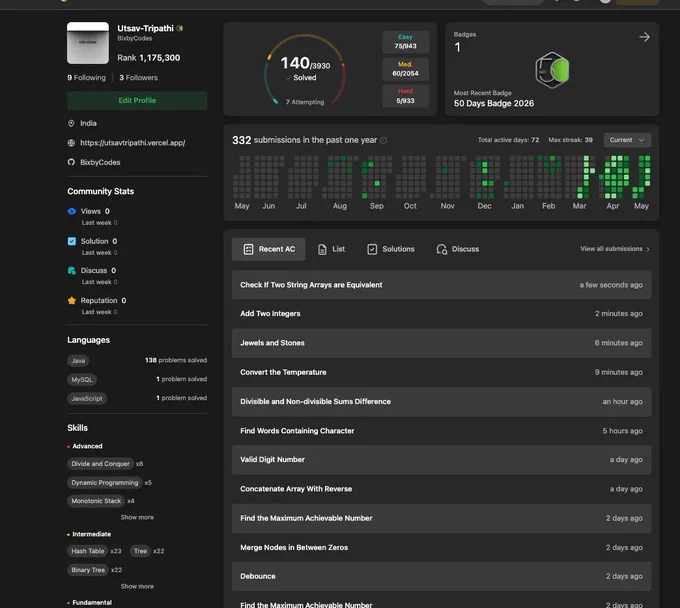
Task: Show more Advanced skills
Action: pos(137,517)
